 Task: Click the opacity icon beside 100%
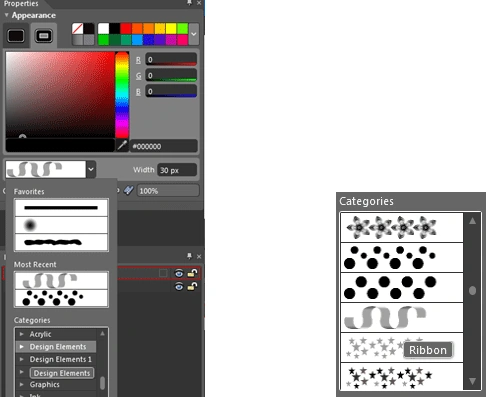tap(128, 191)
